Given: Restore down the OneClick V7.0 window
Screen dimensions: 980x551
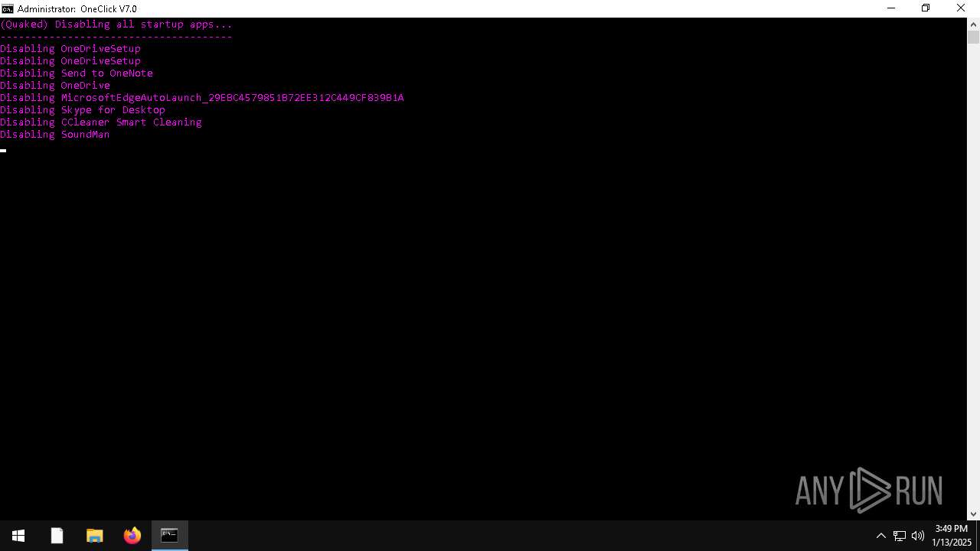Looking at the screenshot, I should coord(926,8).
